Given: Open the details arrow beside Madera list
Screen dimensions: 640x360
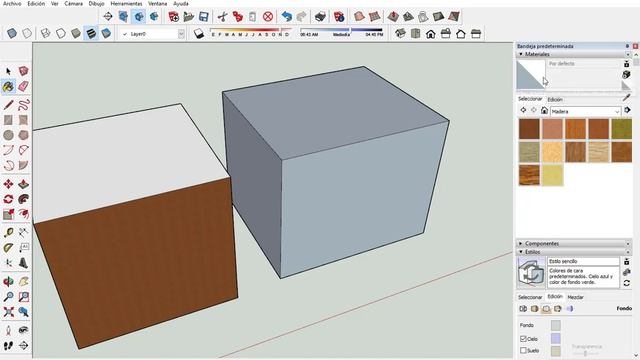Looking at the screenshot, I should pos(627,110).
